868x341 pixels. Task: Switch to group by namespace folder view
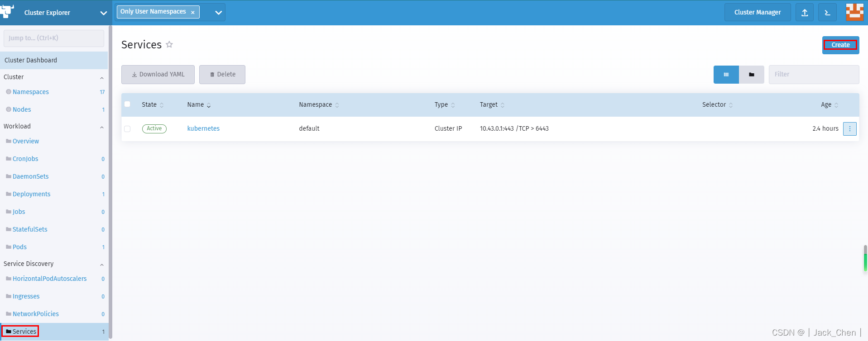(x=752, y=75)
